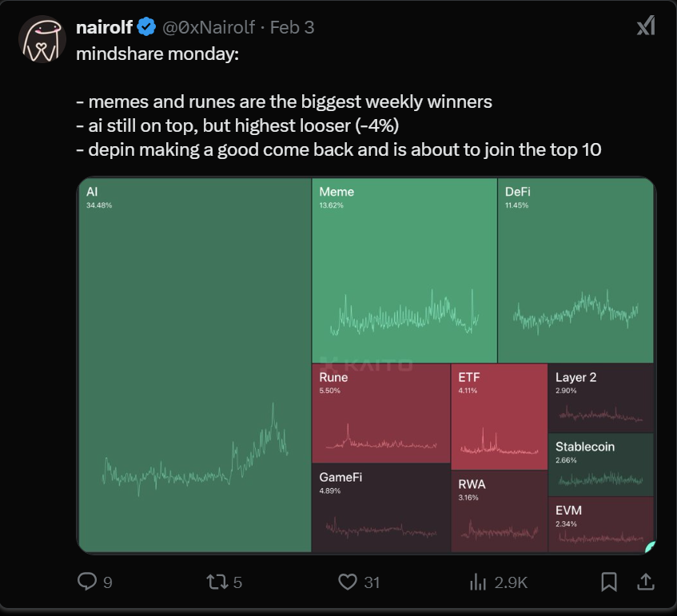Open the views analytics bar icon
Viewport: 677px width, 616px height.
(478, 582)
